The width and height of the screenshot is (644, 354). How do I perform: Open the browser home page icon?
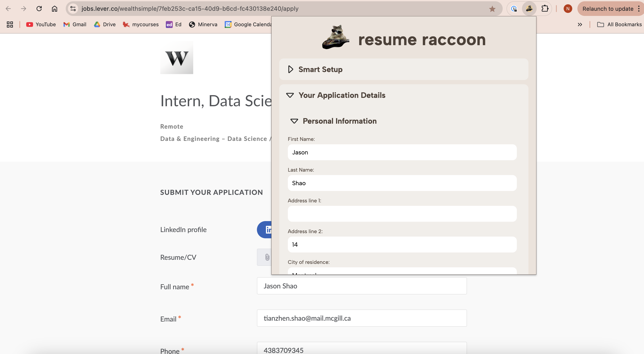point(55,8)
